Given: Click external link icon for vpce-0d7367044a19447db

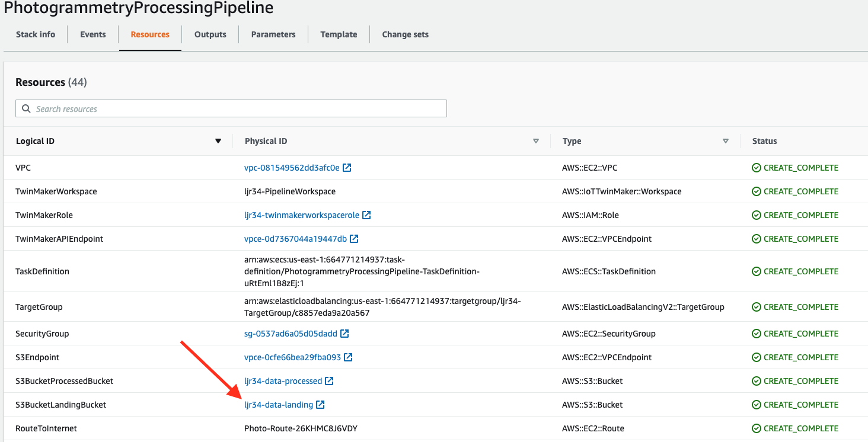Looking at the screenshot, I should point(354,239).
